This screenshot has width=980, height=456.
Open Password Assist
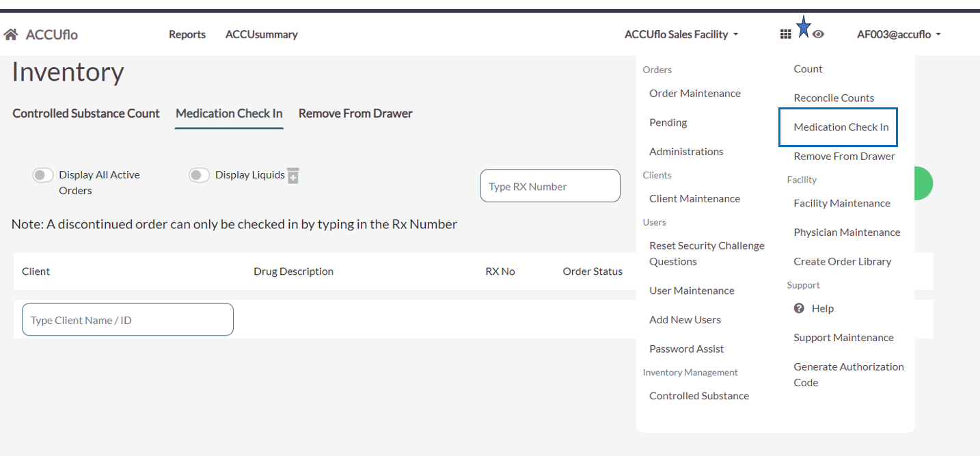(687, 349)
